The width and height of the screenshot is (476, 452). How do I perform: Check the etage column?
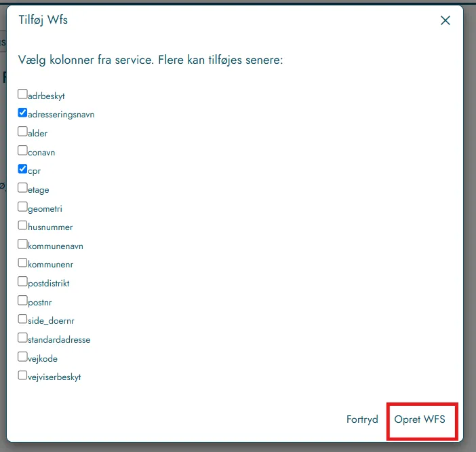pos(22,188)
